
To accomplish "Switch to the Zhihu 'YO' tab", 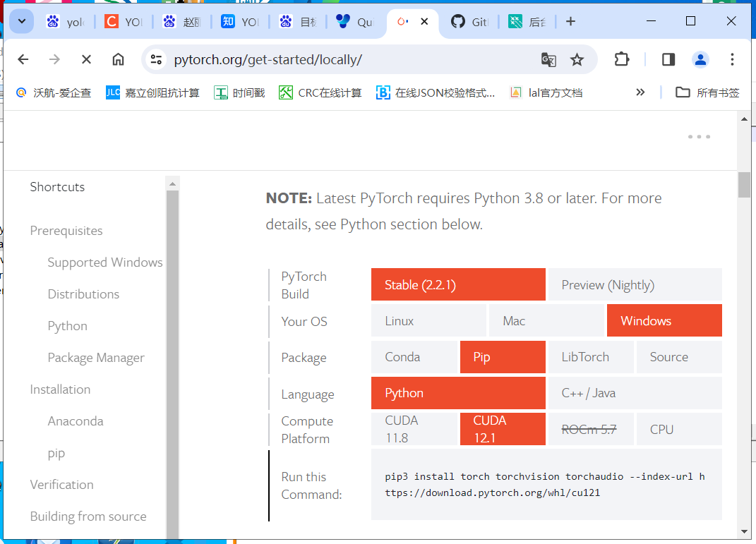I will [x=239, y=22].
